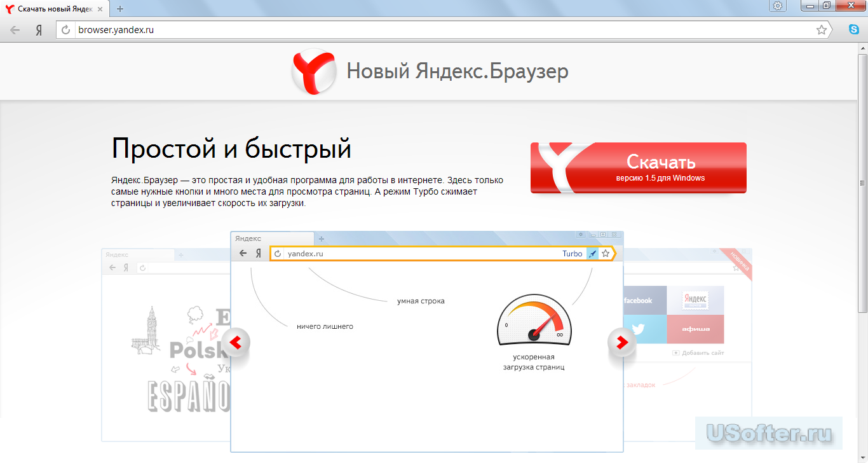Click 'Добавить сайт' in the right preview
Viewport: 868px width, 463px height.
(698, 353)
